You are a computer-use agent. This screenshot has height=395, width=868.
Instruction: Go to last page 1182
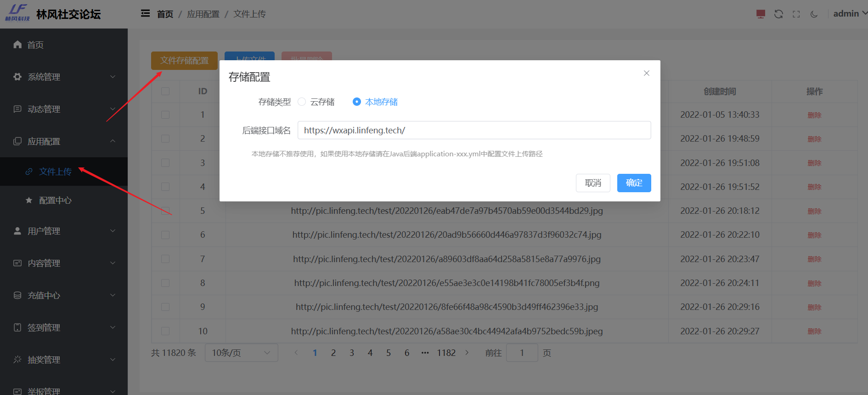[446, 353]
